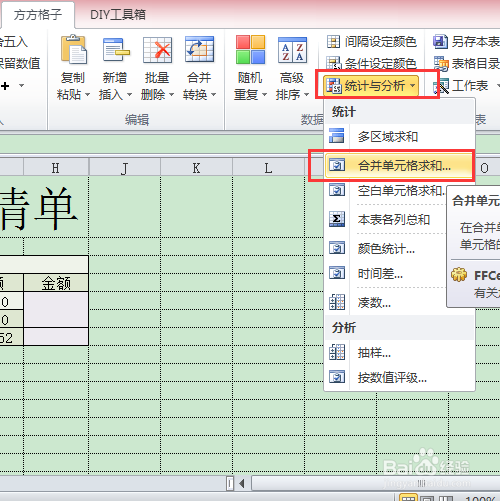Click the 新增插入 icon

click(x=116, y=50)
